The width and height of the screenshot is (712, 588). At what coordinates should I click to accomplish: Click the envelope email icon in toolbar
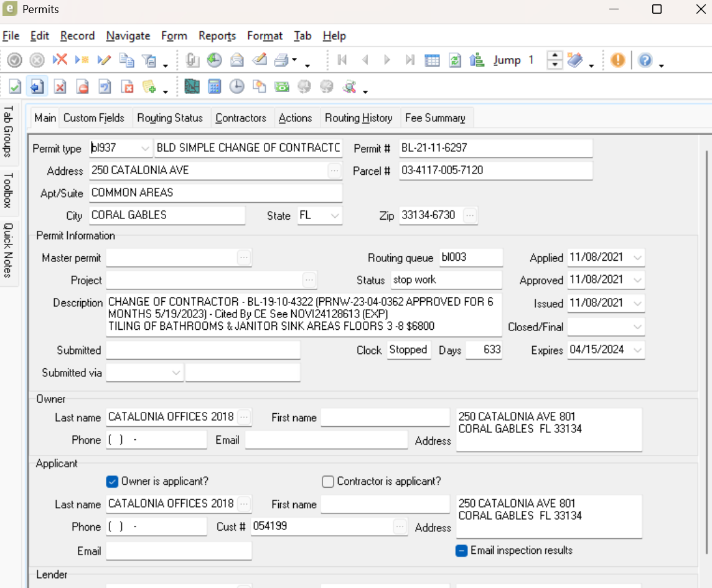[x=237, y=60]
